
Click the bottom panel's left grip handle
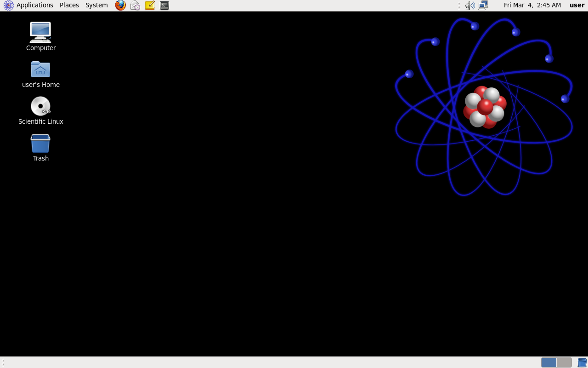pyautogui.click(x=2, y=362)
